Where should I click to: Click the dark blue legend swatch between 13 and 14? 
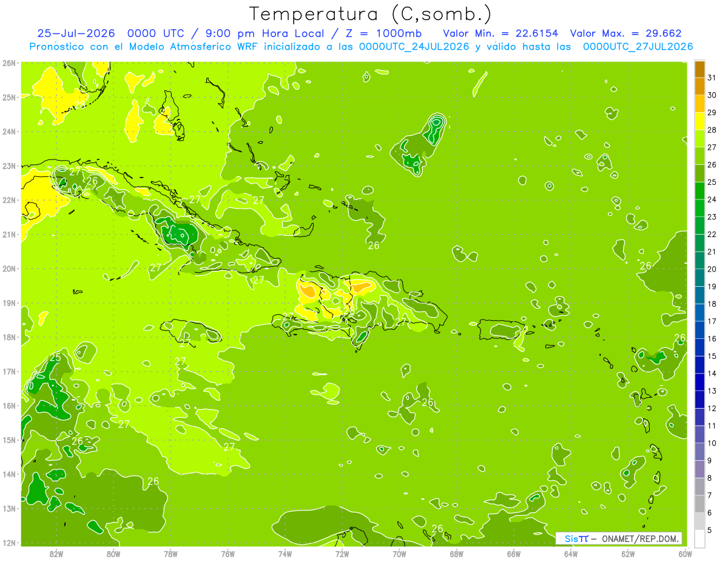(699, 382)
